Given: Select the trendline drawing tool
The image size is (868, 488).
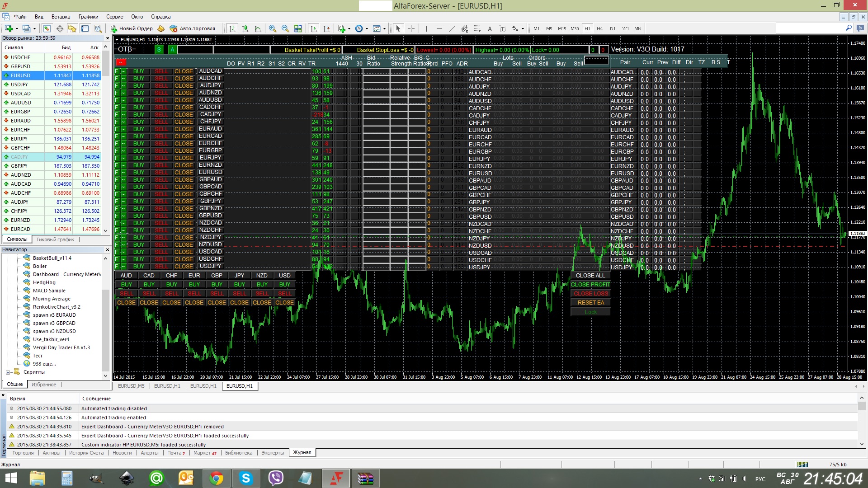Looking at the screenshot, I should [x=452, y=28].
